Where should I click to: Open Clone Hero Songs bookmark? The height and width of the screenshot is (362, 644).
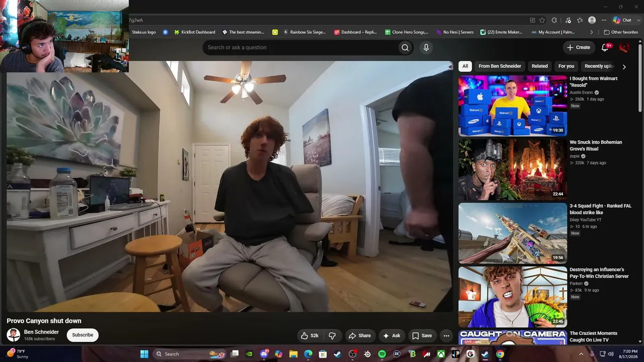[x=407, y=32]
